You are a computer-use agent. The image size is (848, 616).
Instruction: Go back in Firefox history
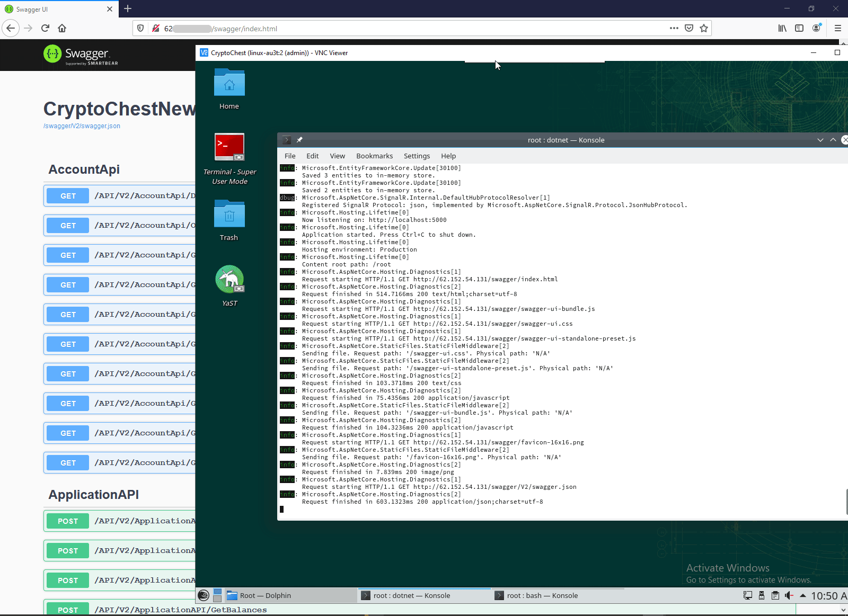point(11,28)
